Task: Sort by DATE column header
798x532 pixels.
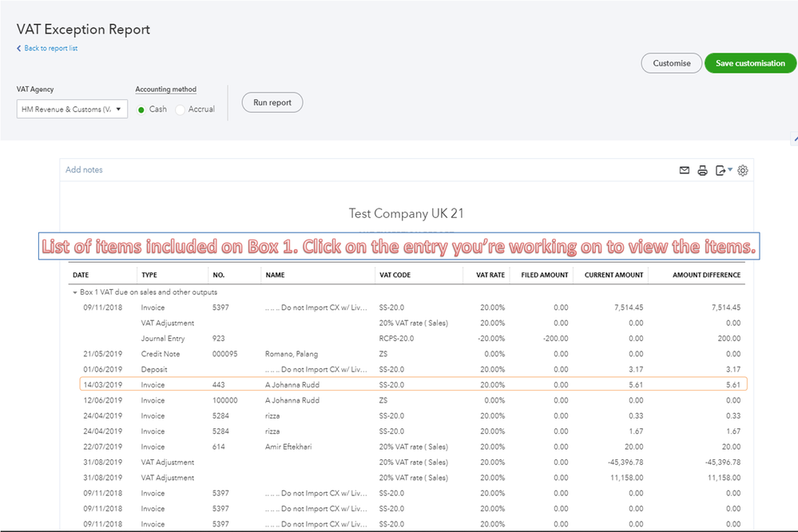Action: click(x=81, y=275)
